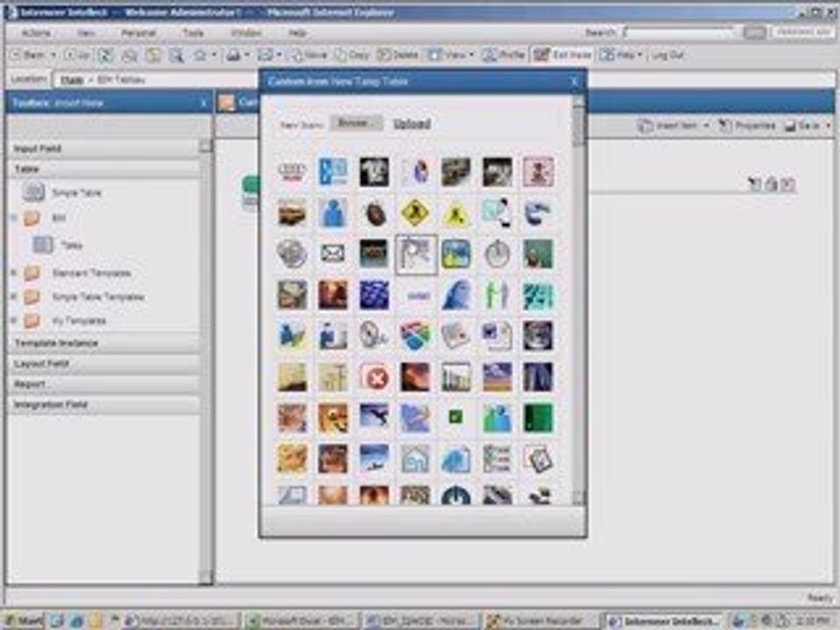Click the Properties button
This screenshot has width=840, height=630.
tap(747, 126)
